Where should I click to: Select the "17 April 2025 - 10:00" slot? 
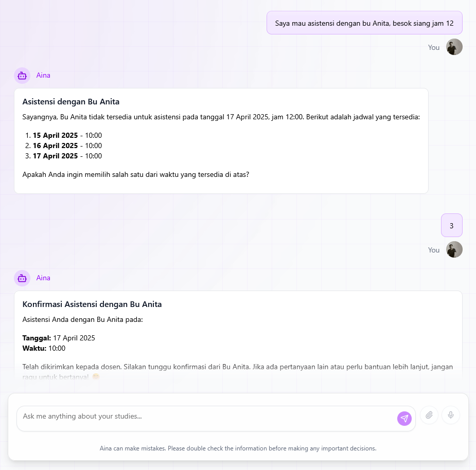[67, 156]
